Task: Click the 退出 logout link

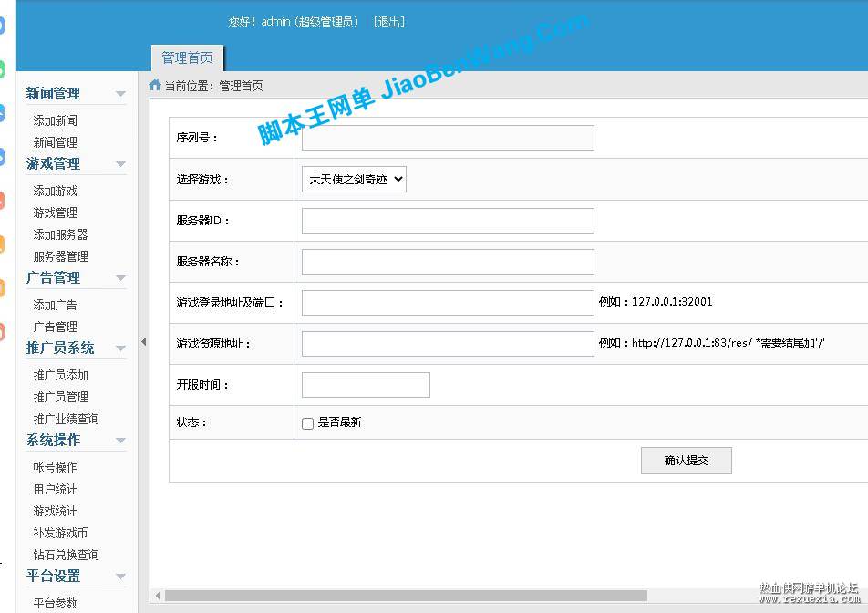Action: 389,22
